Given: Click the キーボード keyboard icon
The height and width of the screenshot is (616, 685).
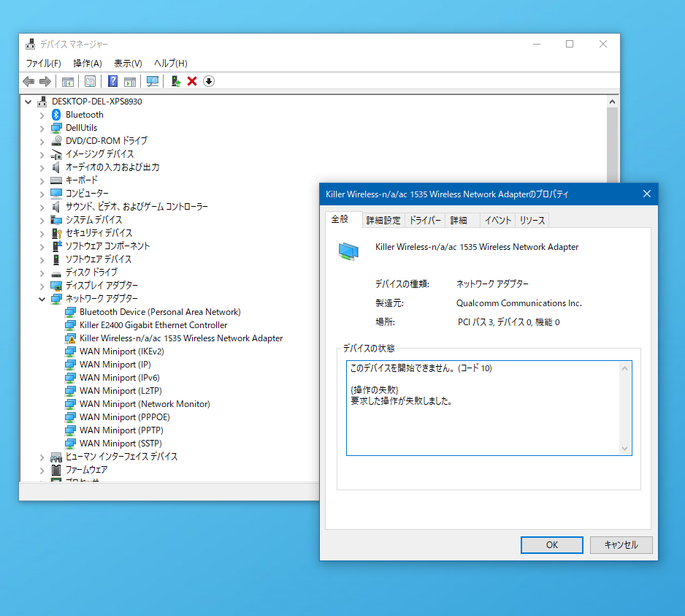Looking at the screenshot, I should pos(56,180).
